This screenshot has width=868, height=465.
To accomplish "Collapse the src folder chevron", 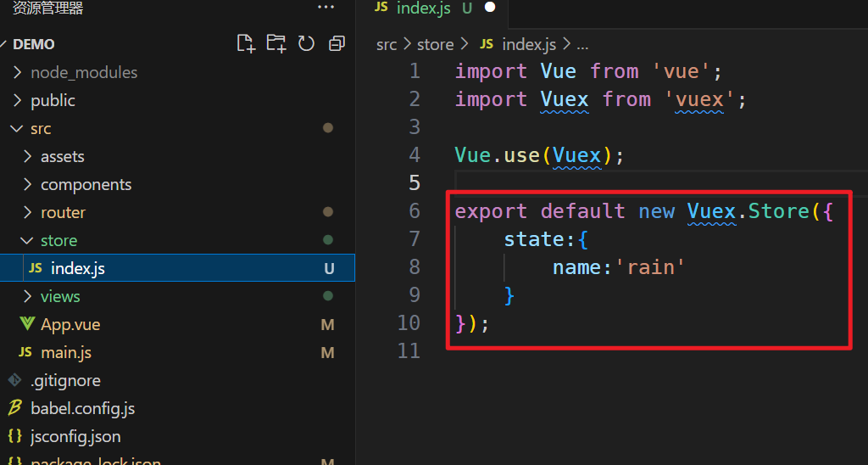I will pos(17,129).
